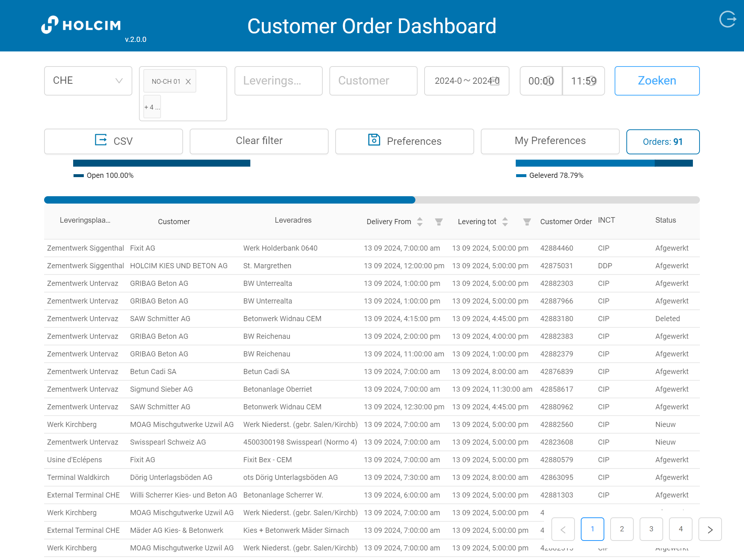
Task: Open the Leverings... dropdown field
Action: tap(278, 81)
